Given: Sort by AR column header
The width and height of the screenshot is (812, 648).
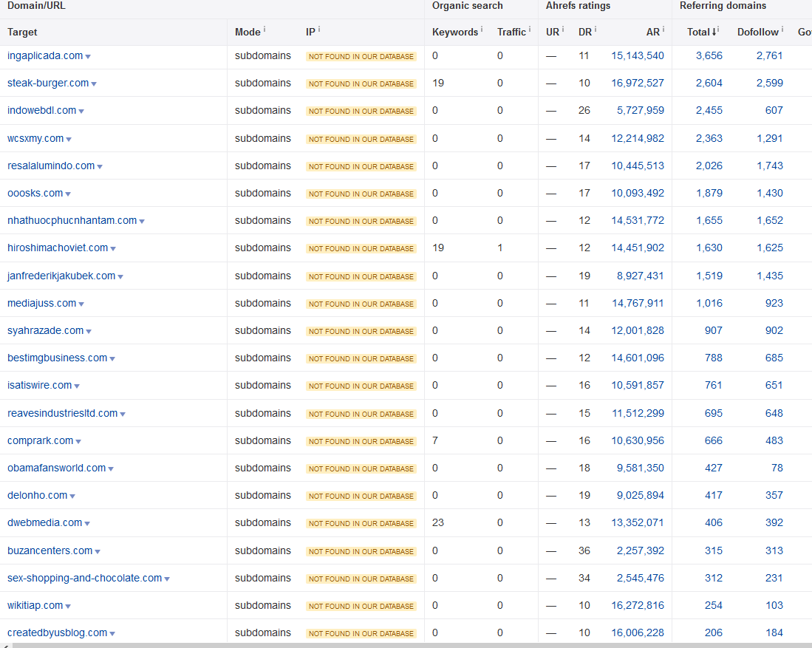Looking at the screenshot, I should coord(653,32).
